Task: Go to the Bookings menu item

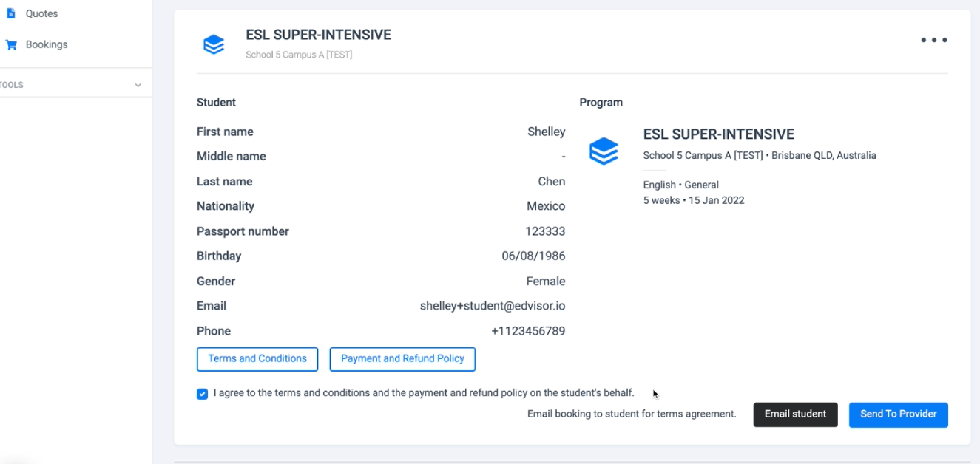Action: [x=47, y=44]
